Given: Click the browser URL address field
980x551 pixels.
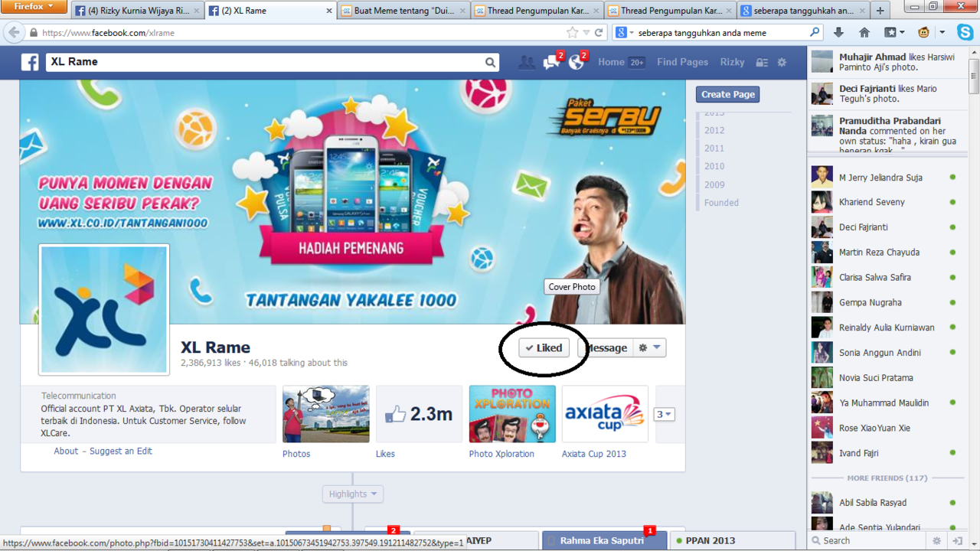Looking at the screenshot, I should pyautogui.click(x=302, y=33).
